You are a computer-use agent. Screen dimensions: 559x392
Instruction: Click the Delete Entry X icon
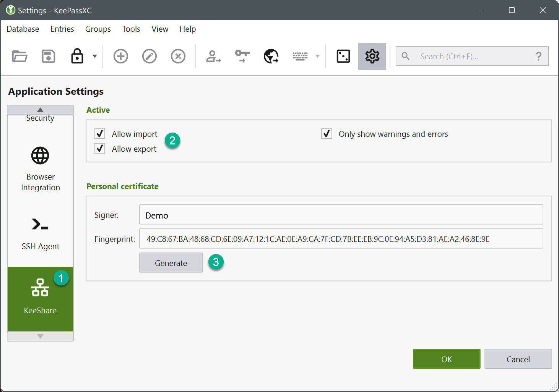tap(178, 56)
